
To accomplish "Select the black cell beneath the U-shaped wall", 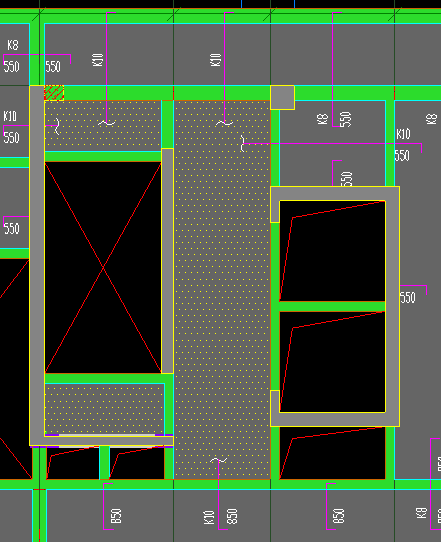I will click(x=332, y=453).
